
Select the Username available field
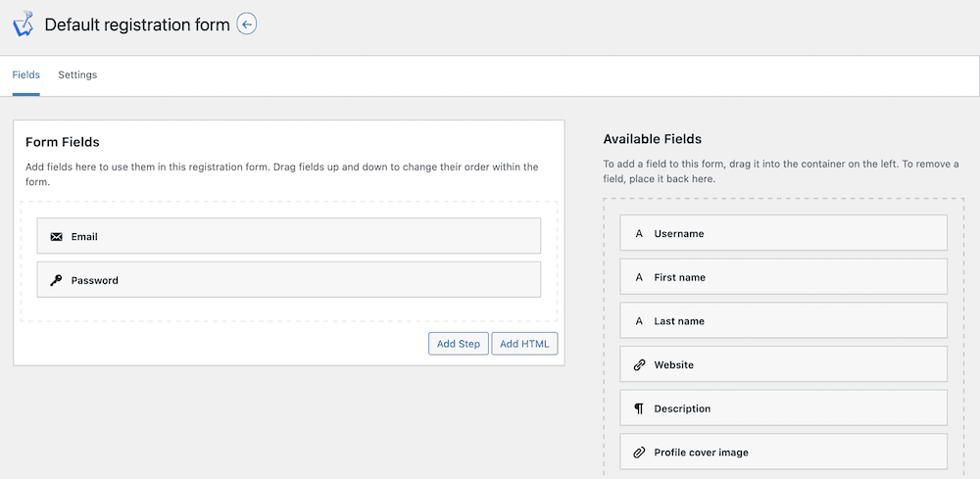tap(783, 232)
